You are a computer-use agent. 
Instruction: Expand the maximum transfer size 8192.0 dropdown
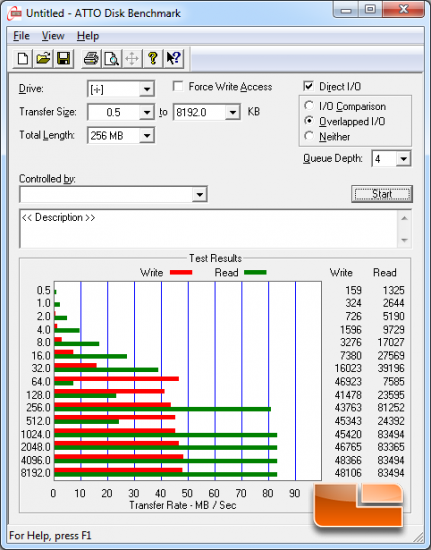[x=233, y=112]
